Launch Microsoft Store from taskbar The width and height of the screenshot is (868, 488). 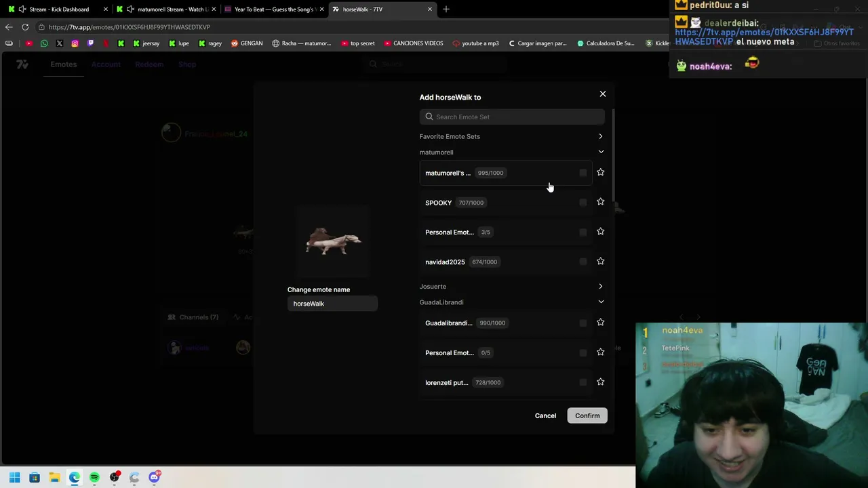point(35,477)
